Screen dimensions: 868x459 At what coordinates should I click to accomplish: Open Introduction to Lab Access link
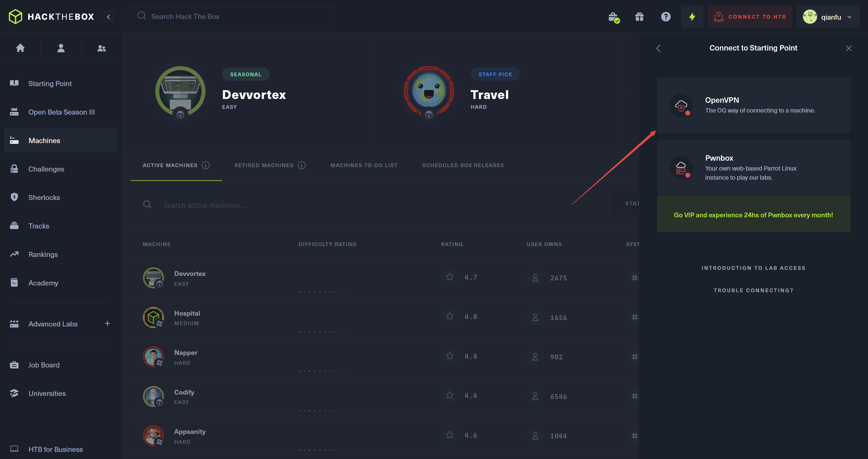tap(753, 268)
